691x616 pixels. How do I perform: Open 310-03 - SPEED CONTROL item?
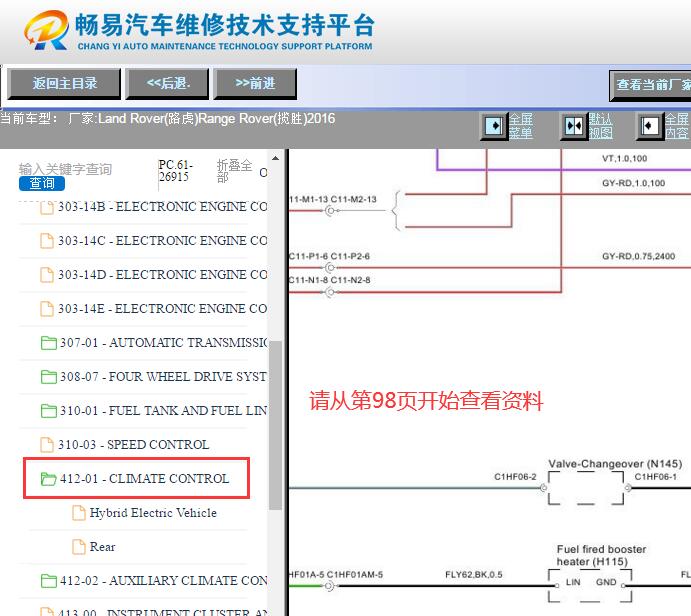click(x=134, y=445)
